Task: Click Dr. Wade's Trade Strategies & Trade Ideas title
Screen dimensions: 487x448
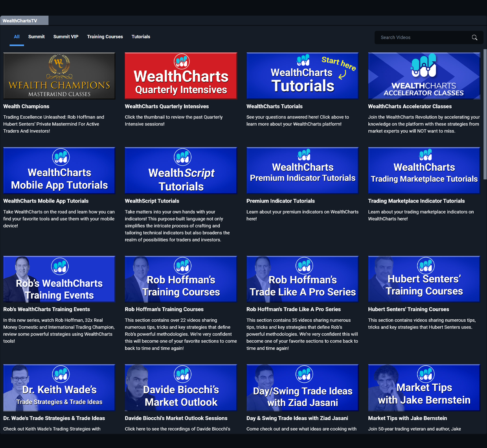Action: point(54,418)
